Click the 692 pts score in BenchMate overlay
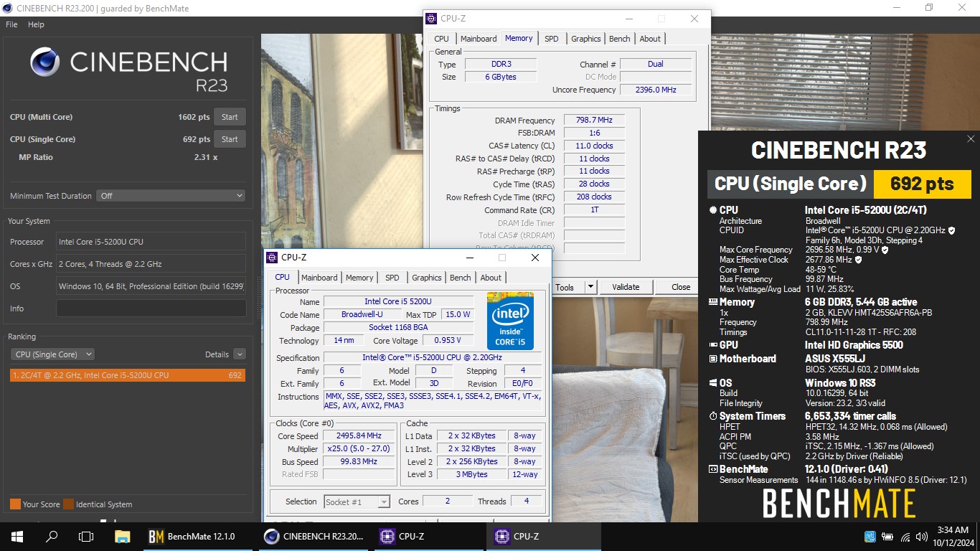Viewport: 980px width, 551px height. [922, 184]
